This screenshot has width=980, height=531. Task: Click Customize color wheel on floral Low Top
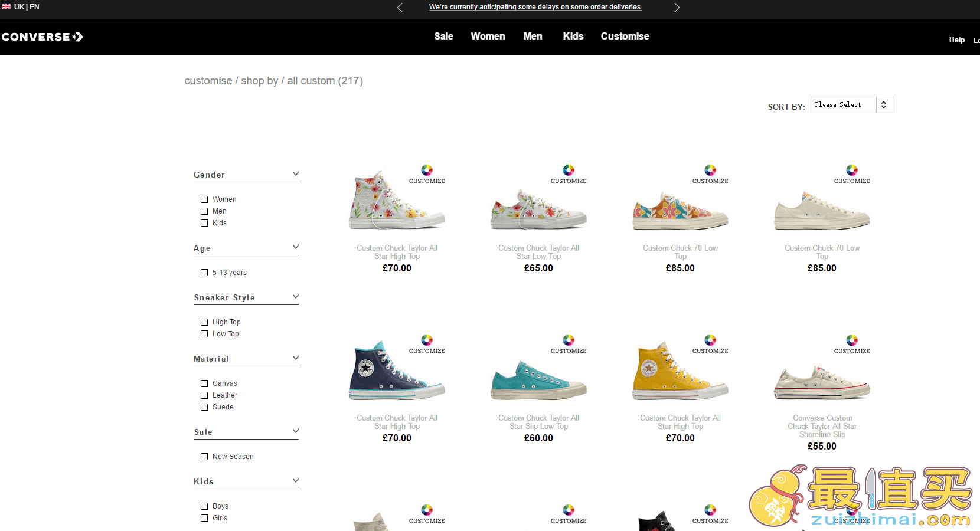569,170
